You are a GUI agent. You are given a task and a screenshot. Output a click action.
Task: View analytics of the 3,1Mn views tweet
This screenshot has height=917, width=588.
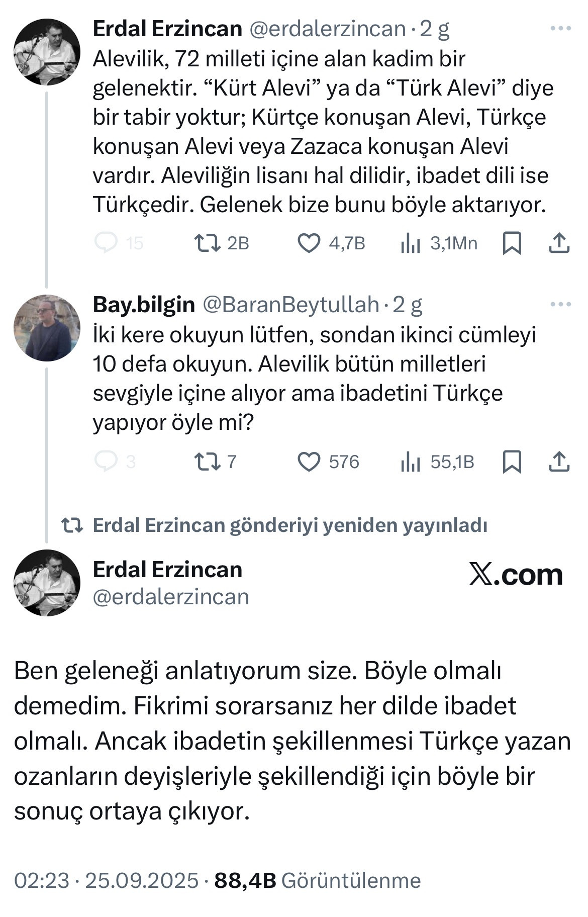point(411,244)
